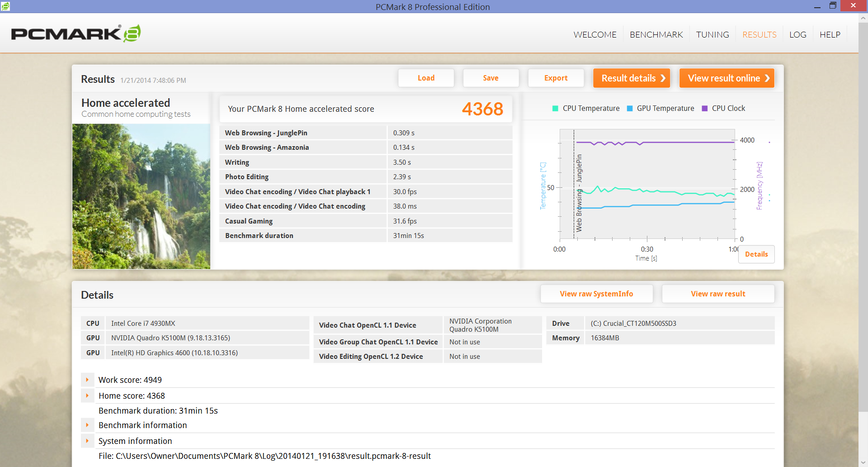Select the Web Browsing - JunglePin row
This screenshot has height=467, width=868.
(366, 133)
